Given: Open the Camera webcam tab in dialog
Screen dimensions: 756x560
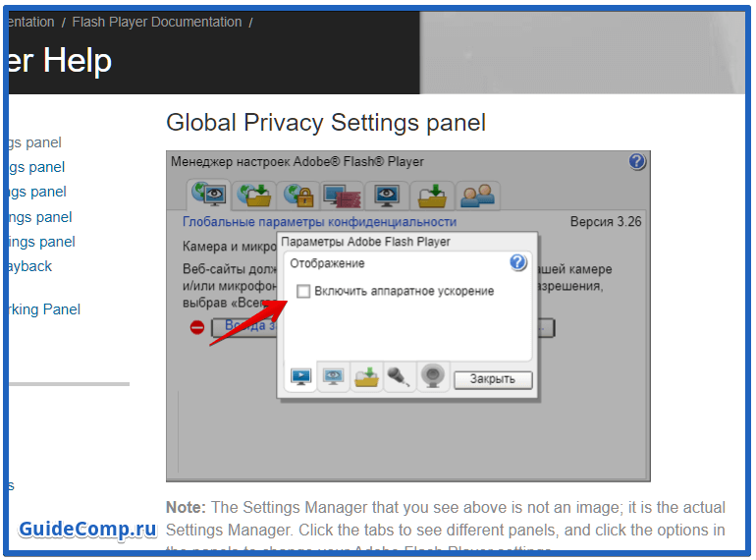Looking at the screenshot, I should click(432, 376).
